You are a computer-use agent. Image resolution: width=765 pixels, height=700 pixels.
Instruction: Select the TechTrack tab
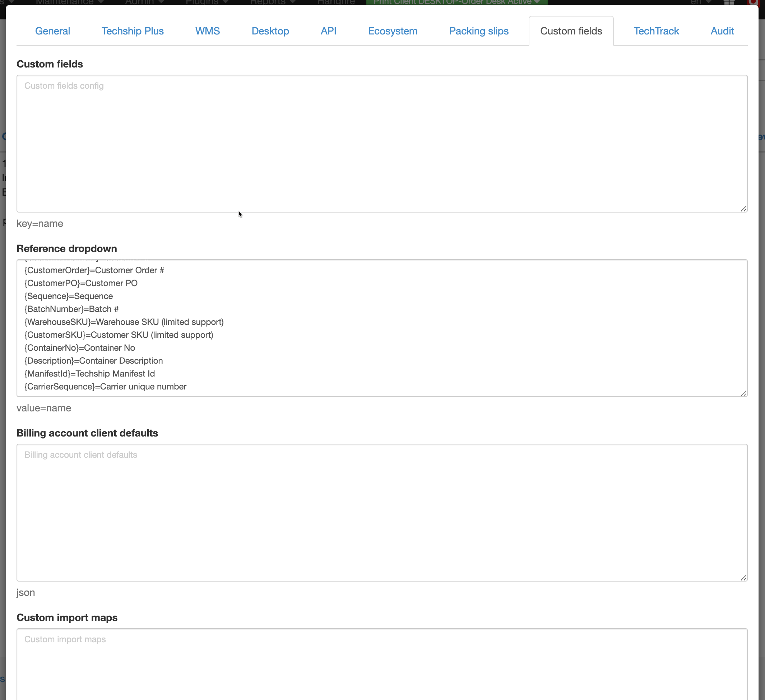(656, 31)
